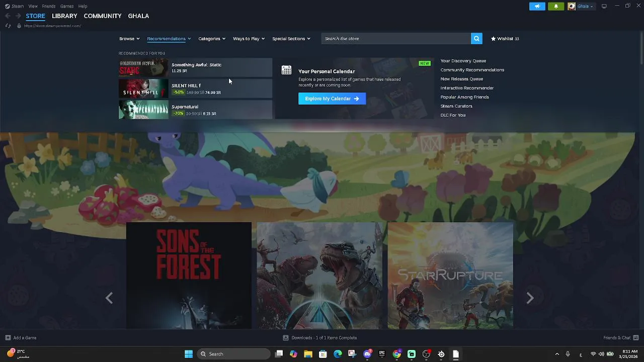This screenshot has width=644, height=362.
Task: Open the Supernatural recommendation
Action: (195, 110)
